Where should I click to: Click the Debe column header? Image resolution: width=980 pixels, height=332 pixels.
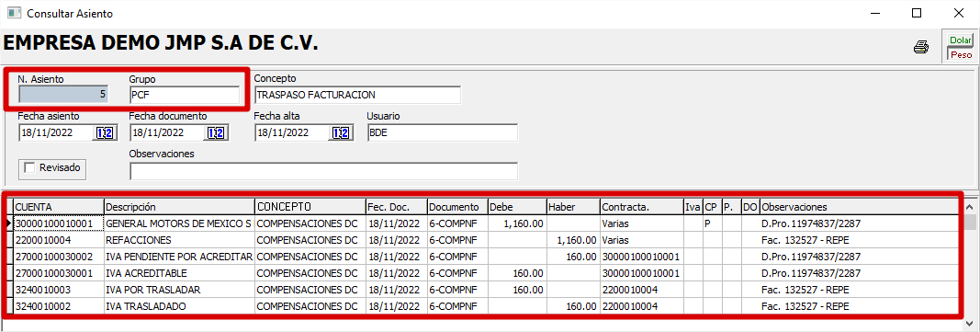tap(516, 206)
